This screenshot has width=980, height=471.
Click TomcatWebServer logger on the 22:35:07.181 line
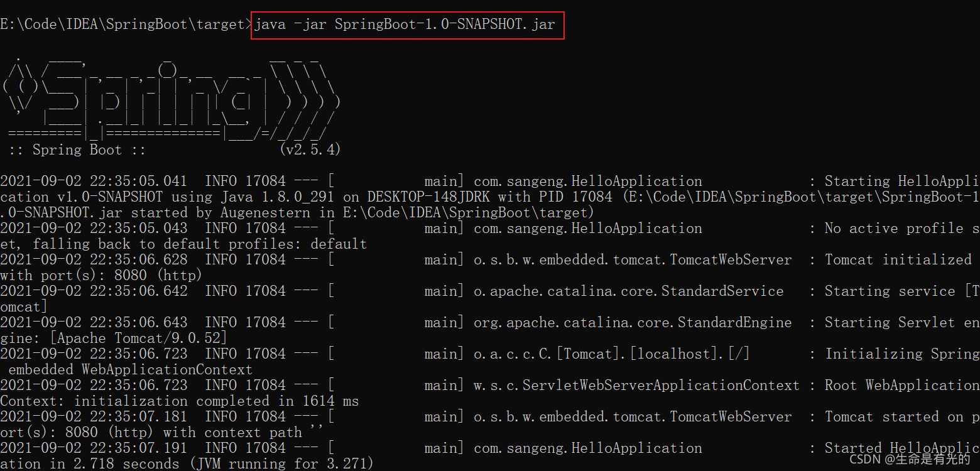click(633, 417)
